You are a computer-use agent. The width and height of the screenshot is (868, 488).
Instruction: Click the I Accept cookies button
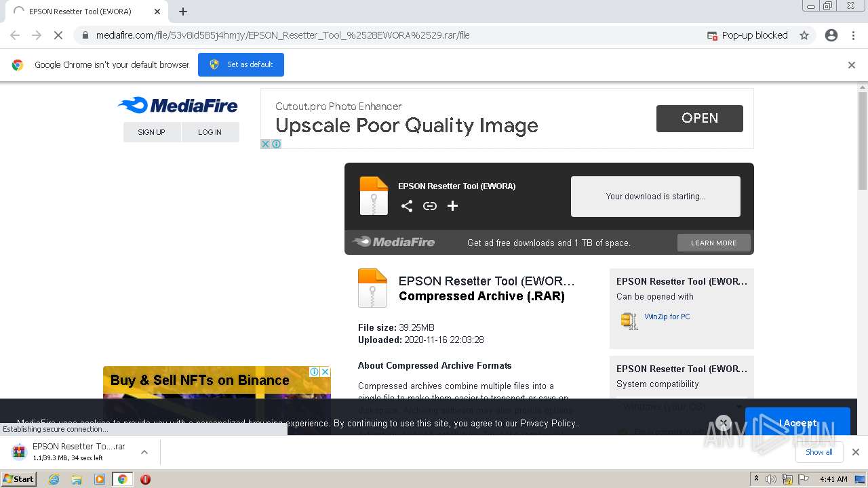pos(797,423)
